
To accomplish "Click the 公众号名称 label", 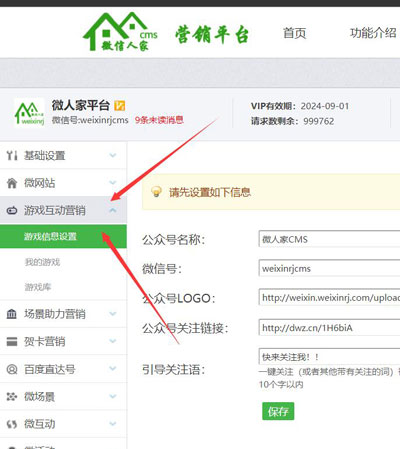I will 174,239.
